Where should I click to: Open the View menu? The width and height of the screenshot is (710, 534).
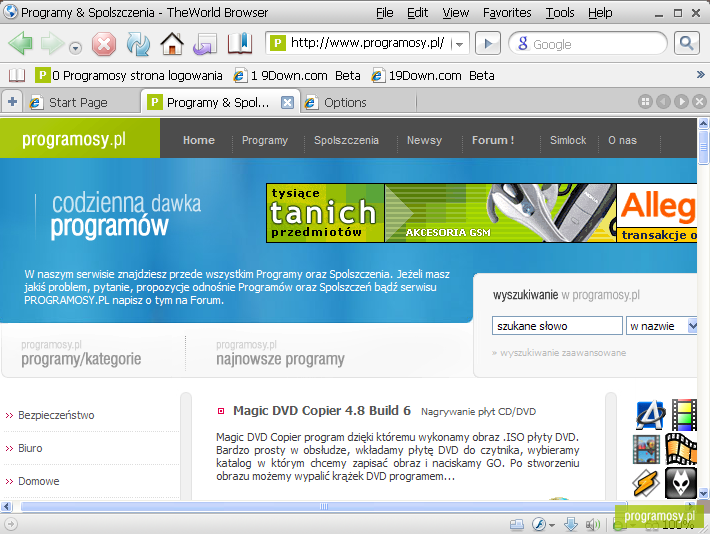[456, 13]
